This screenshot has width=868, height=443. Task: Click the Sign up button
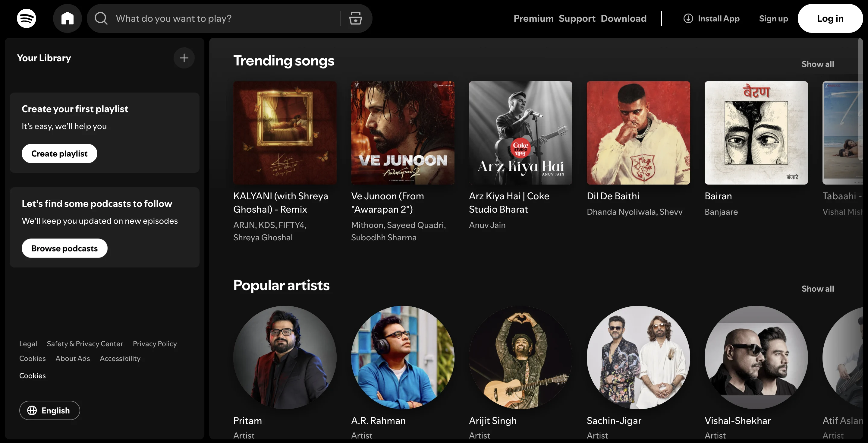point(773,18)
